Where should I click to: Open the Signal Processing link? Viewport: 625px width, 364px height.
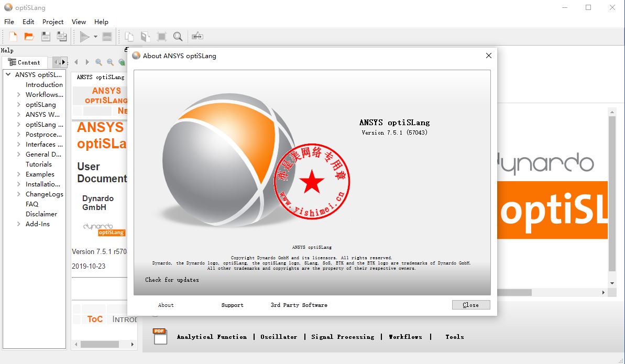(x=343, y=337)
